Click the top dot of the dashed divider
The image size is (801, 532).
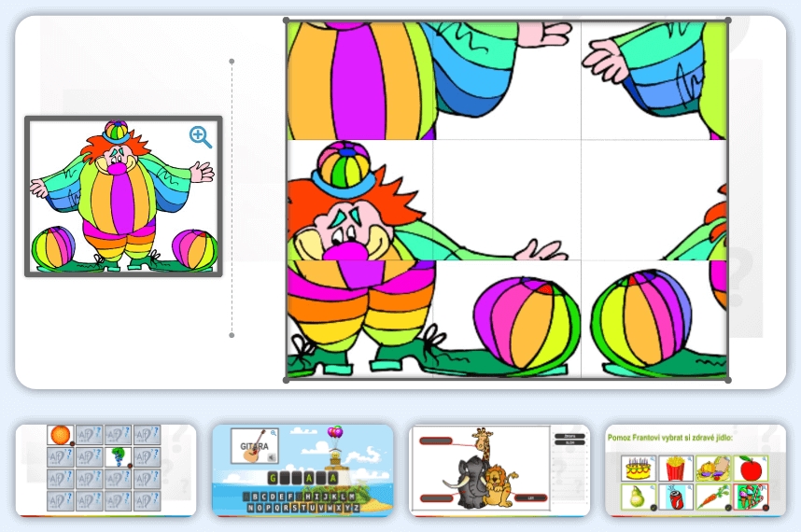click(x=232, y=62)
